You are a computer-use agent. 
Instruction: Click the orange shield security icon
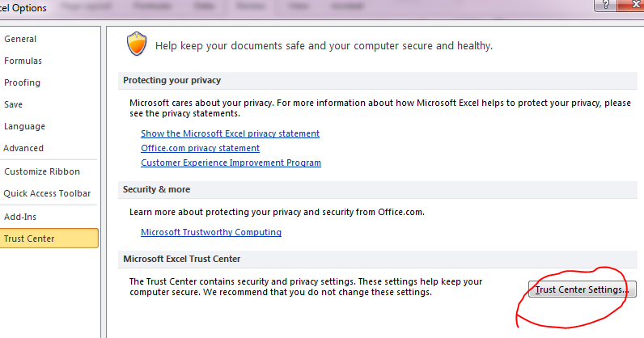[137, 44]
